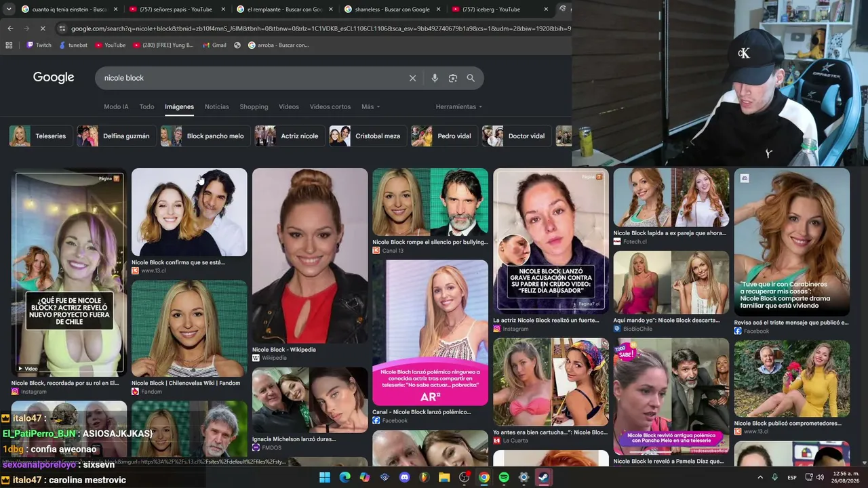Open 'Nicole Block rompe el silencio por bullying' link

(430, 242)
